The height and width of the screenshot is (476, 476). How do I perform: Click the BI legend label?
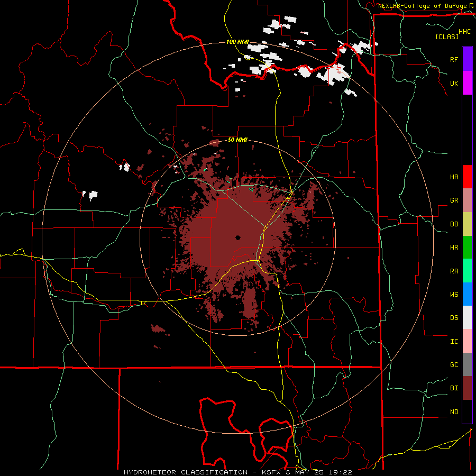coord(454,388)
